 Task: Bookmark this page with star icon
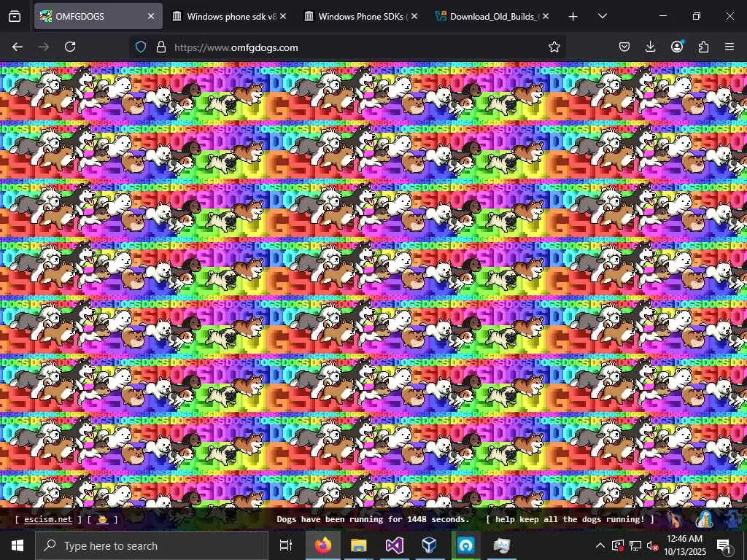(554, 47)
